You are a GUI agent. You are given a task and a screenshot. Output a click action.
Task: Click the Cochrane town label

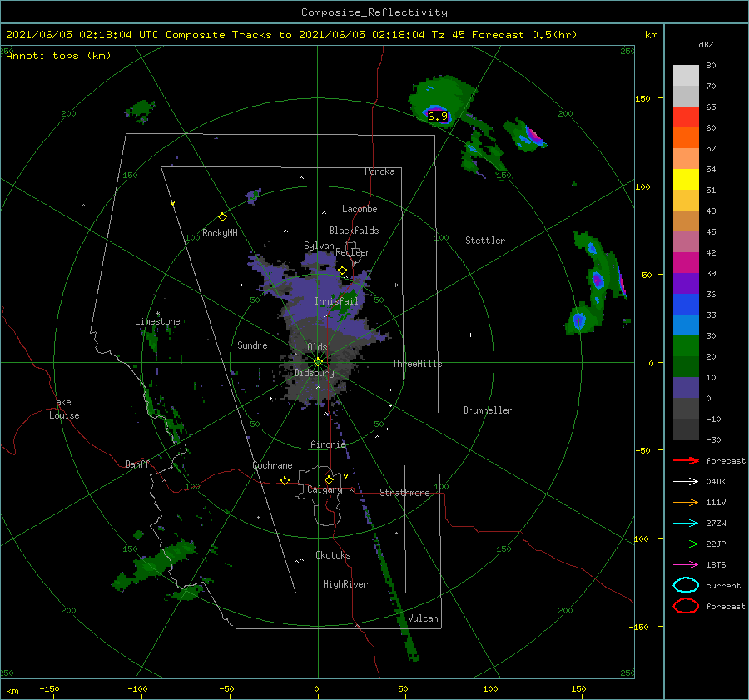272,465
